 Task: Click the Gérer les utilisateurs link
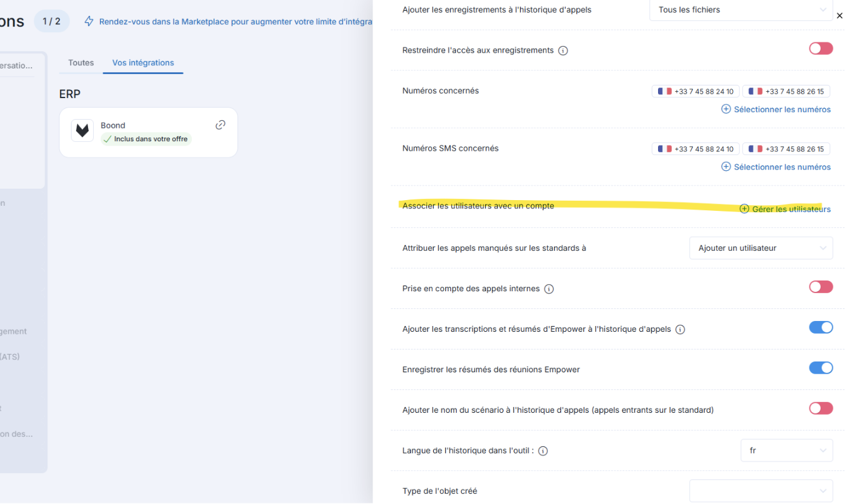click(x=785, y=209)
